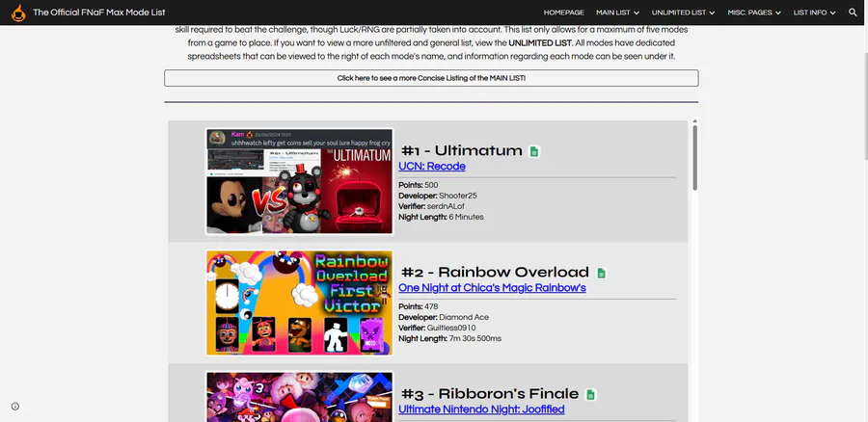Click the Ultimatum thumbnail image
Screen dimensions: 868x422
pos(300,181)
